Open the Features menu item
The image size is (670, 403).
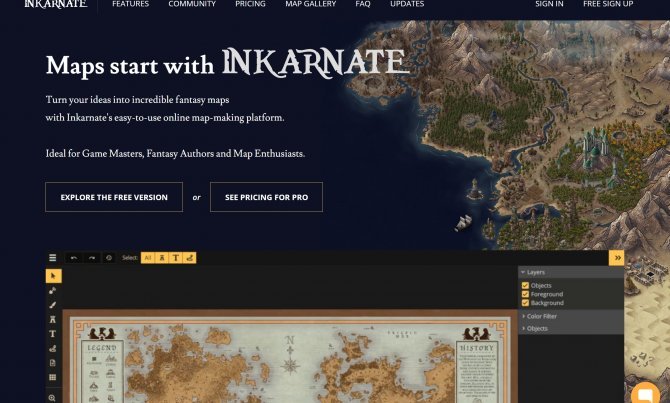130,4
